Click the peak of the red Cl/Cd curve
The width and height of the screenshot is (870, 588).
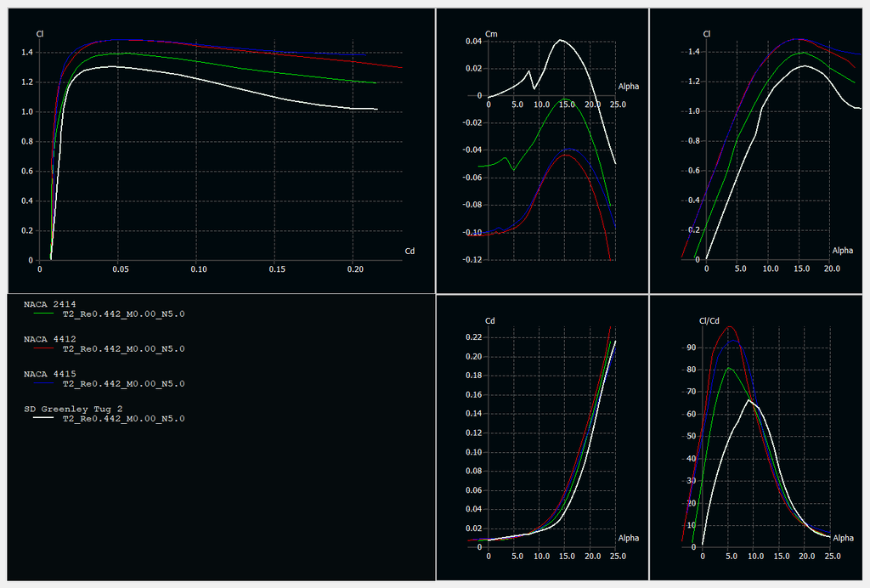coord(729,326)
